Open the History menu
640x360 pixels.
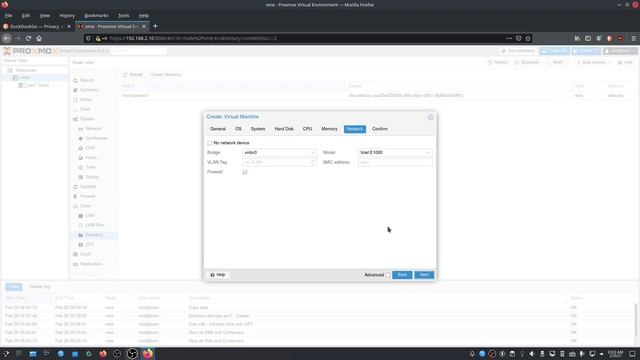67,16
